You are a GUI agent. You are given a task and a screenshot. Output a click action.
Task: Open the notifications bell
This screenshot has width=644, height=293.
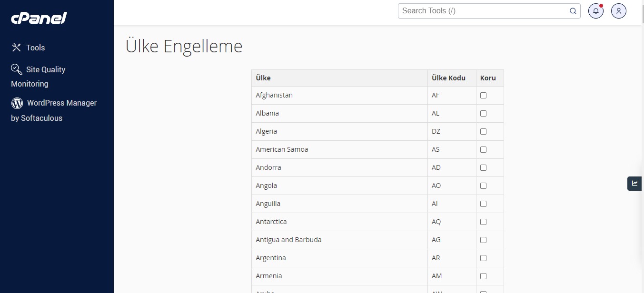(596, 11)
